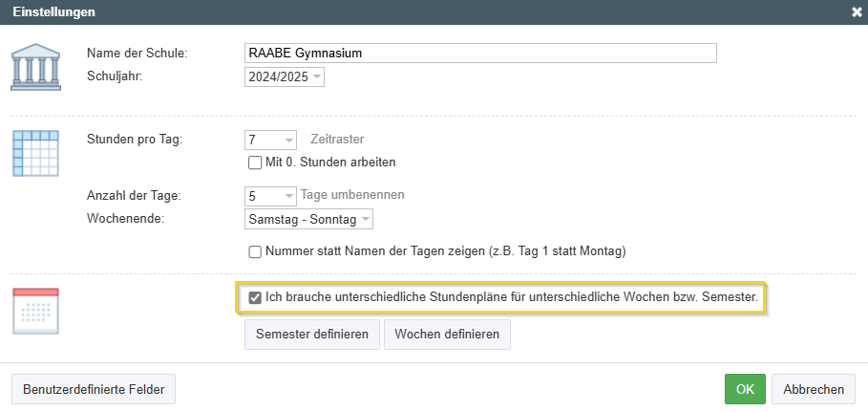The height and width of the screenshot is (412, 868).
Task: Click the Abbrechen button
Action: pyautogui.click(x=814, y=389)
